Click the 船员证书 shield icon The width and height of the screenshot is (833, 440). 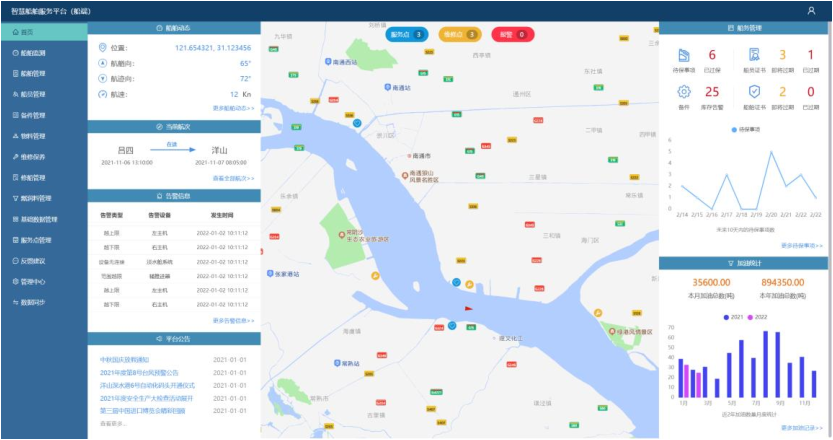pyautogui.click(x=754, y=93)
